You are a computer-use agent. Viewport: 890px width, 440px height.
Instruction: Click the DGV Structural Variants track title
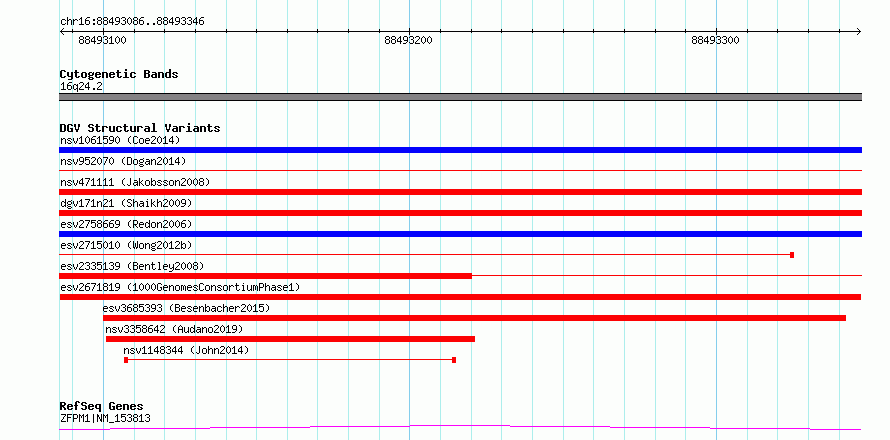[x=140, y=128]
